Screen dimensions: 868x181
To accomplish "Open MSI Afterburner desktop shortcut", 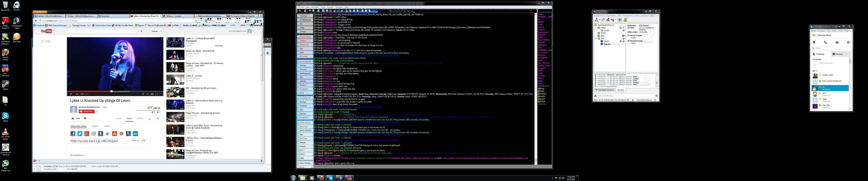I will click(x=5, y=166).
